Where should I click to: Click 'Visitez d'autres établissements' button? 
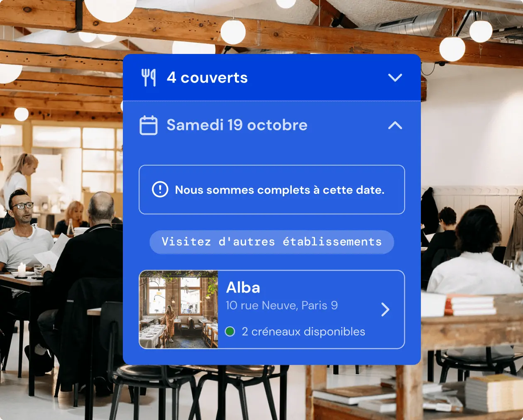[x=272, y=242]
